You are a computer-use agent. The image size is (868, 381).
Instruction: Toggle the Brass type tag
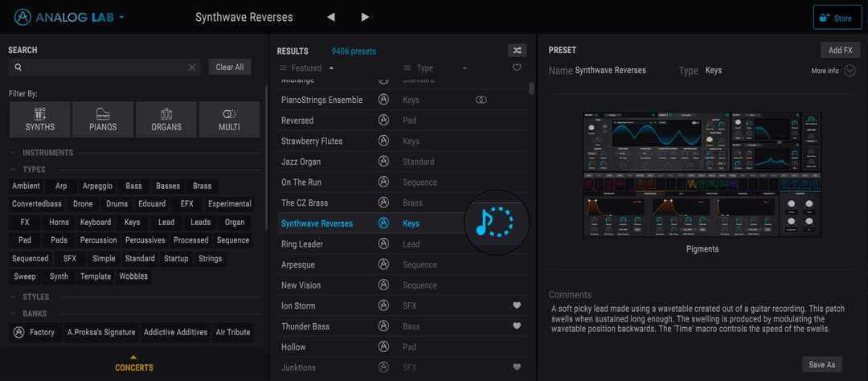pyautogui.click(x=202, y=186)
